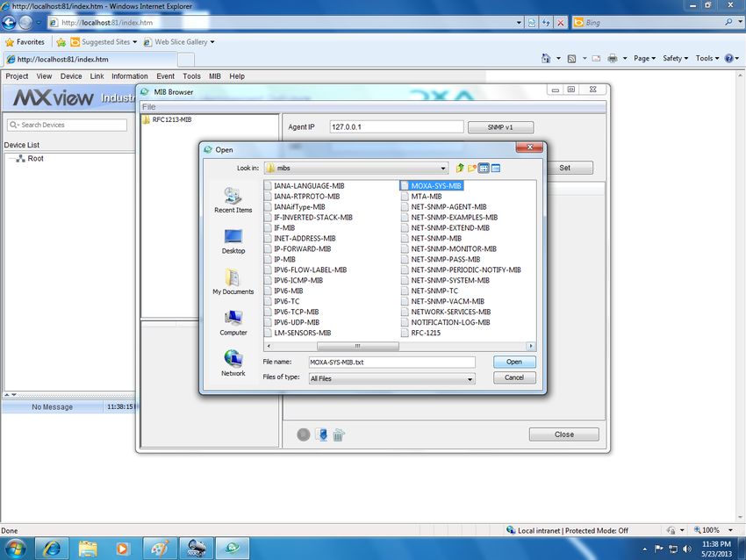
Task: Select the MTA-MIB file
Action: pyautogui.click(x=427, y=196)
